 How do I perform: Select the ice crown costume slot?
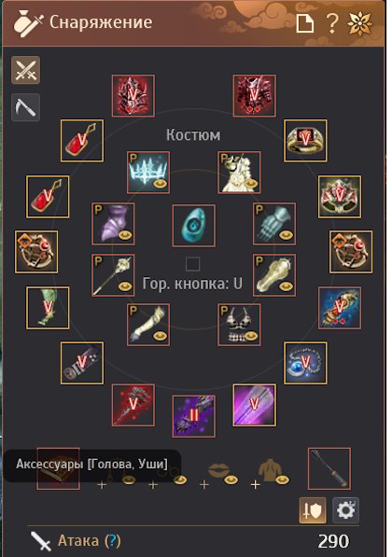pos(148,173)
